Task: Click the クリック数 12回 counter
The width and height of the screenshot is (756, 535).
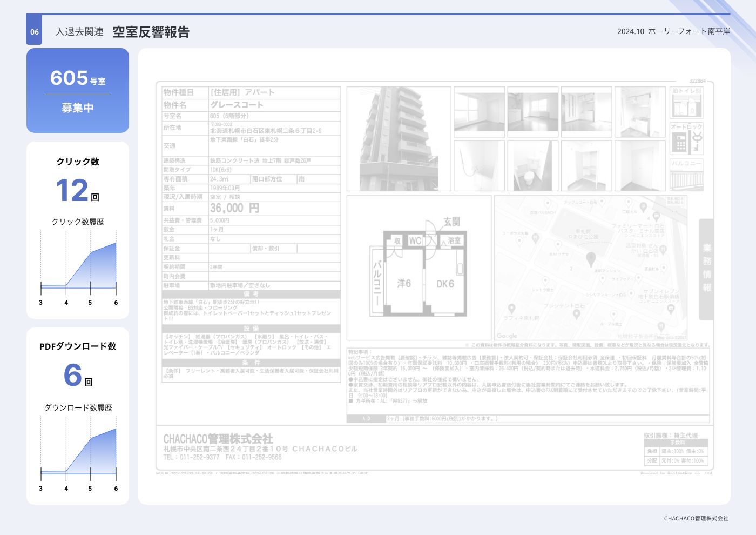Action: tap(78, 190)
